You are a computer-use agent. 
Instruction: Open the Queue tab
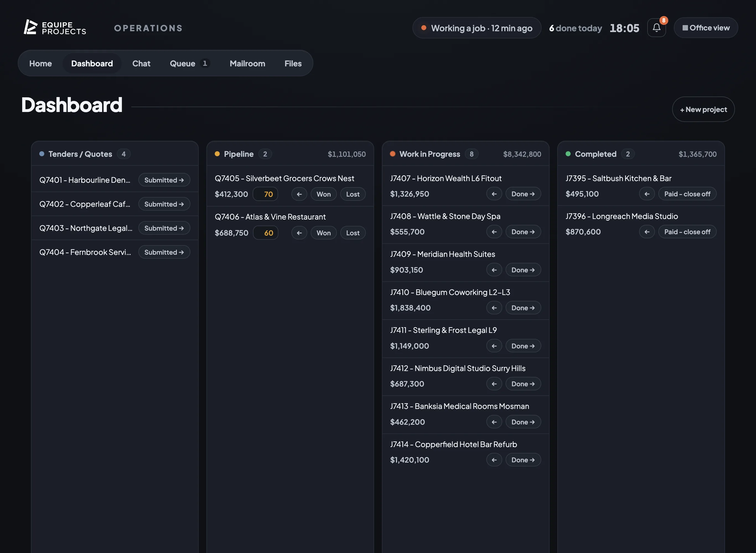190,63
